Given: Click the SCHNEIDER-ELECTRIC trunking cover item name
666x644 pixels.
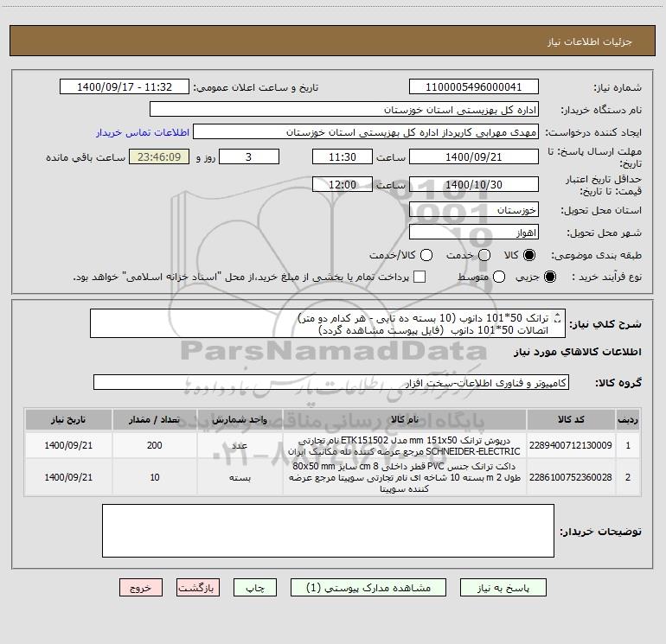Looking at the screenshot, I should 405,446.
